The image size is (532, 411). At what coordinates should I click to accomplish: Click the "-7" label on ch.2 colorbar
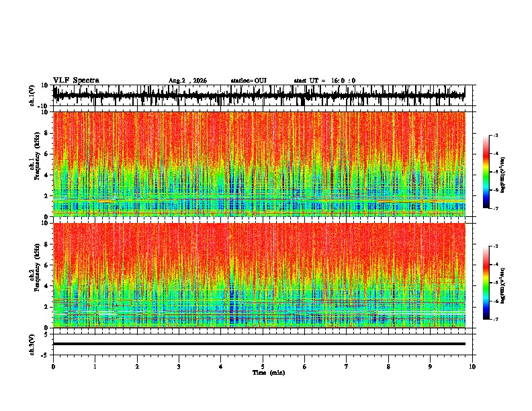coord(495,319)
